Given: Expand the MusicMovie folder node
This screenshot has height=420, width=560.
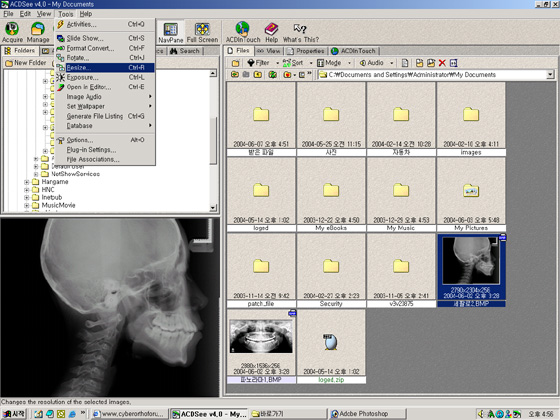Looking at the screenshot, I should [27, 205].
